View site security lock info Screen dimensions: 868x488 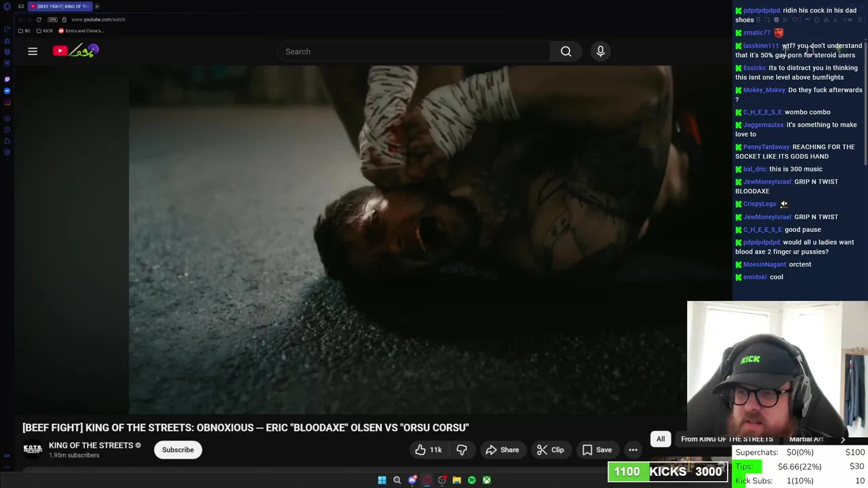[64, 20]
